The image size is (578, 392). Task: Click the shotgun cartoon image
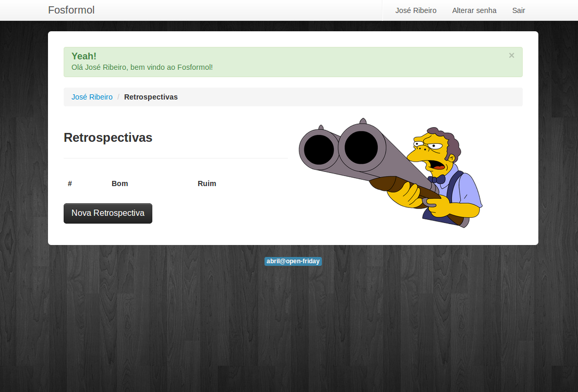(391, 173)
